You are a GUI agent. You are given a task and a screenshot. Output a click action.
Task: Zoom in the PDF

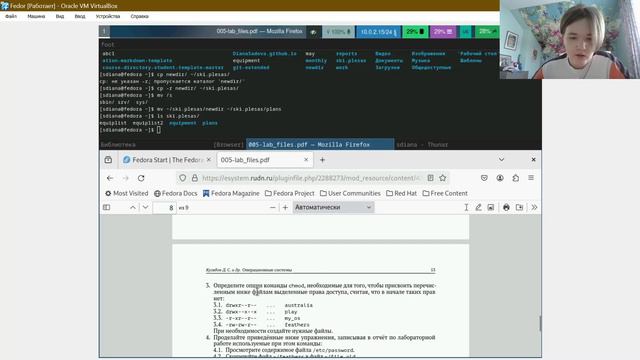coord(285,207)
